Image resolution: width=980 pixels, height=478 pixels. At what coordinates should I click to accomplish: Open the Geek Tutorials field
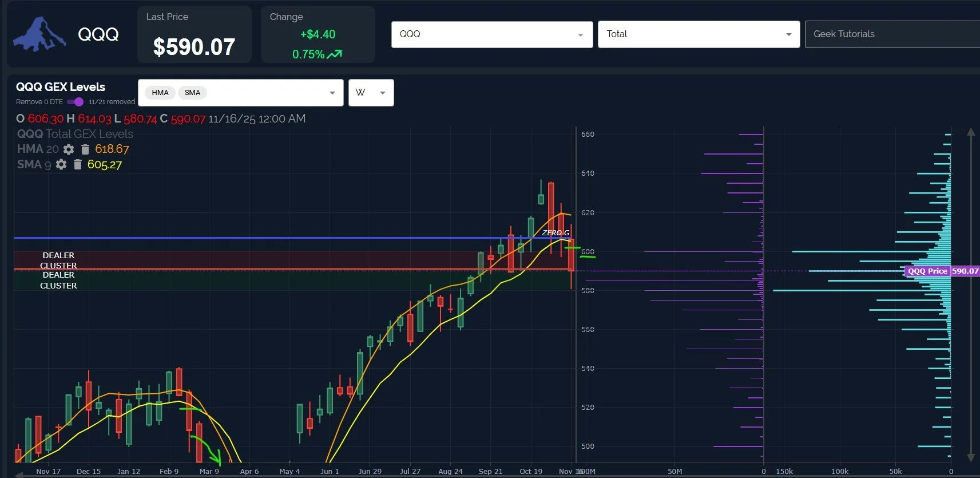[892, 34]
